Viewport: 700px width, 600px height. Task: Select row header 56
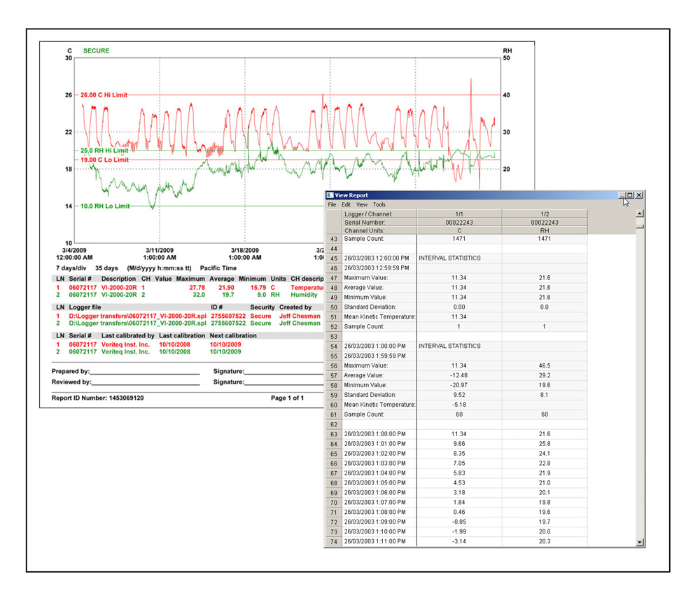(x=334, y=366)
